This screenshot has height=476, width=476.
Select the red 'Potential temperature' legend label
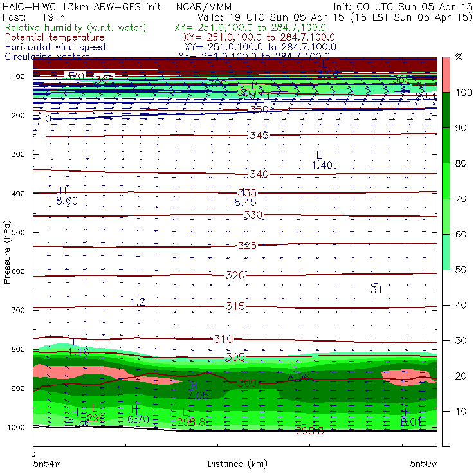click(x=55, y=37)
